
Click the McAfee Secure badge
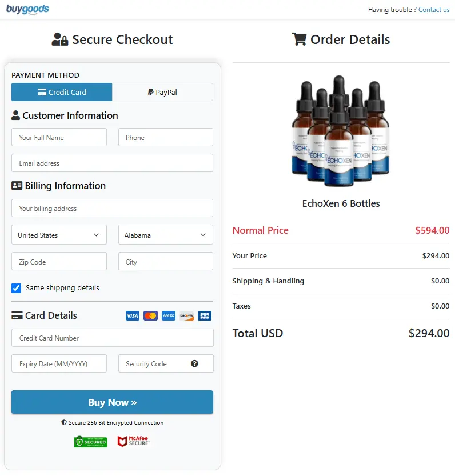coord(133,441)
